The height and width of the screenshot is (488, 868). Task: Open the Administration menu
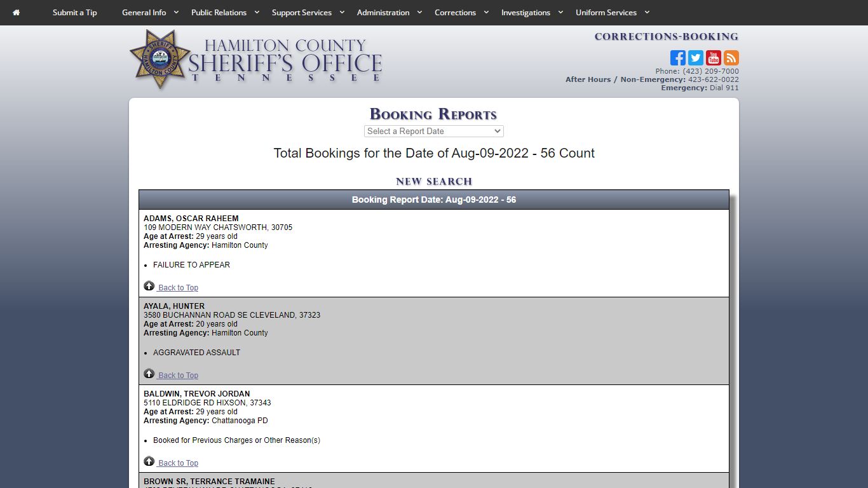[383, 13]
